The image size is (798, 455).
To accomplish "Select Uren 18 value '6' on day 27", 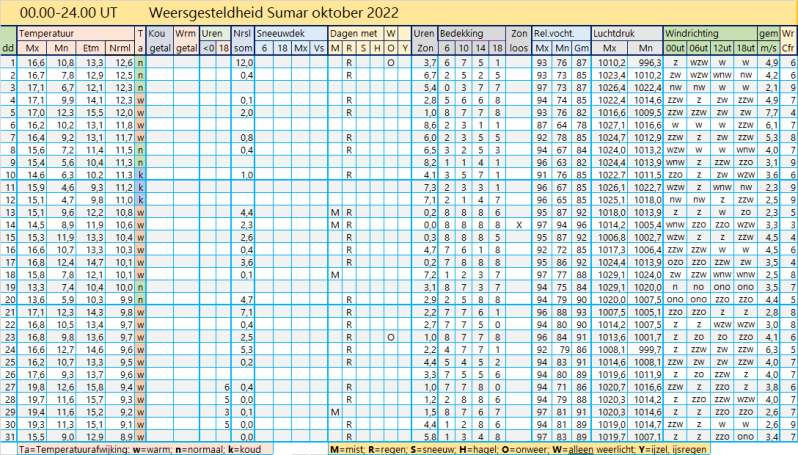I will [x=226, y=387].
